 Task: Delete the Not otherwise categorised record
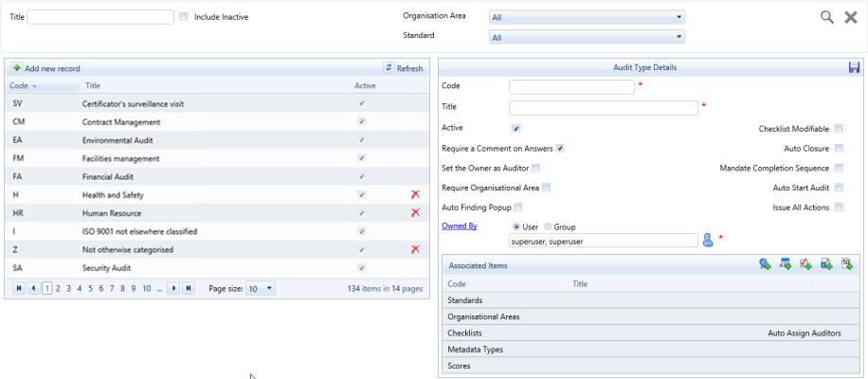point(415,249)
